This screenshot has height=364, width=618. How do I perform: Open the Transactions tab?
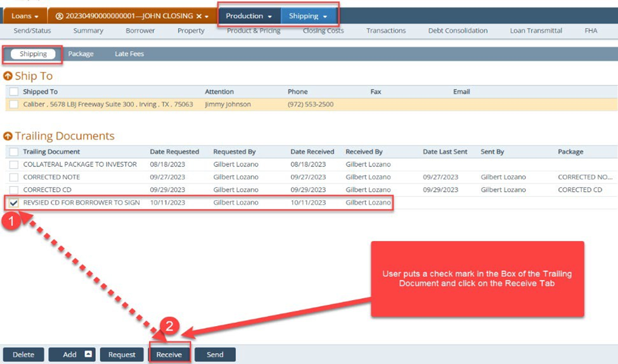coord(386,30)
